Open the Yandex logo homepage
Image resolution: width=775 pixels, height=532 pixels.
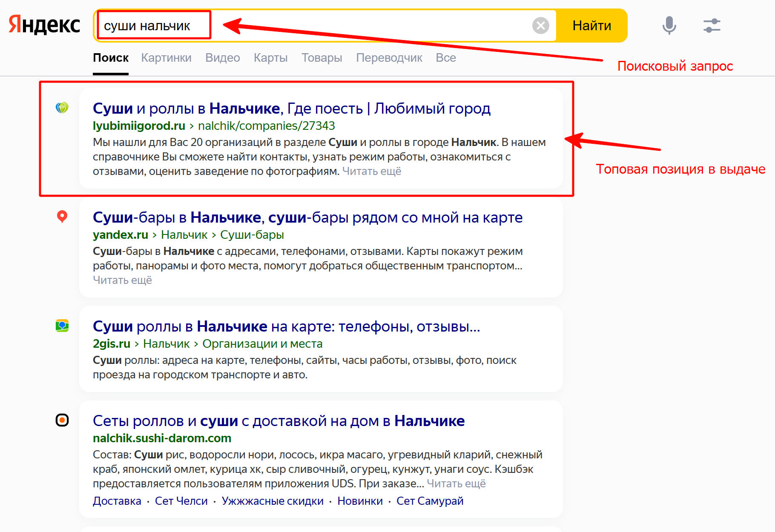tap(44, 25)
